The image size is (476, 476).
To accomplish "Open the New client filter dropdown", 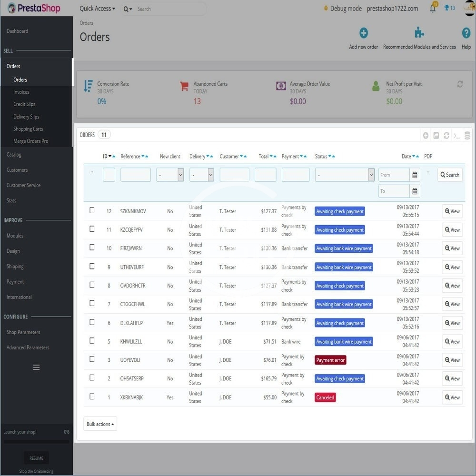I will tap(170, 175).
